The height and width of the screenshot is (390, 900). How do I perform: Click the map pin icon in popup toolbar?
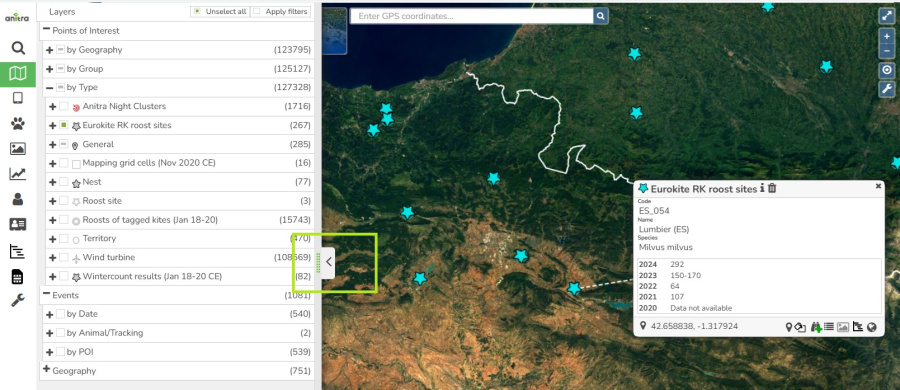point(789,327)
